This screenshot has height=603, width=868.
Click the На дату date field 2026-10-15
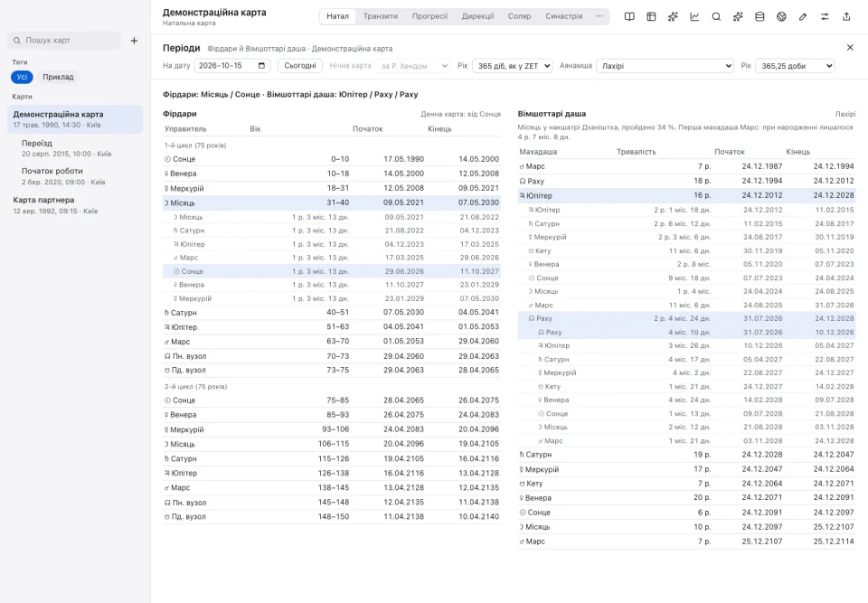(x=232, y=66)
